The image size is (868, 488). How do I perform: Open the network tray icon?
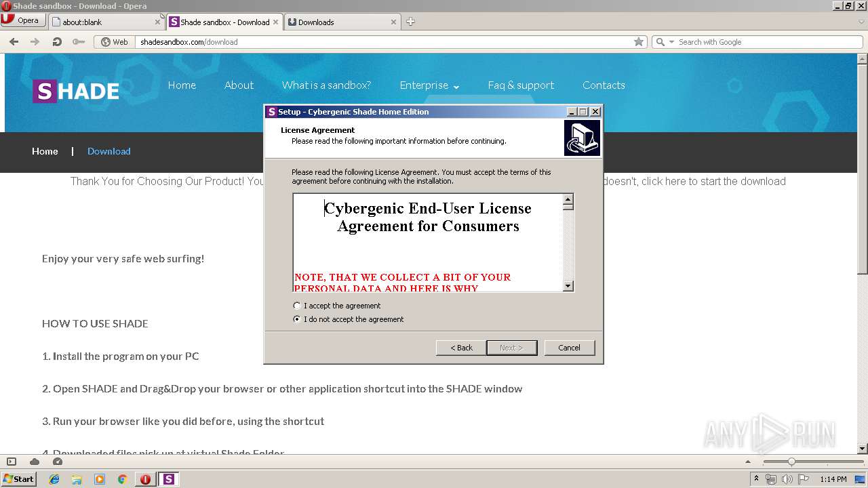[x=771, y=479]
